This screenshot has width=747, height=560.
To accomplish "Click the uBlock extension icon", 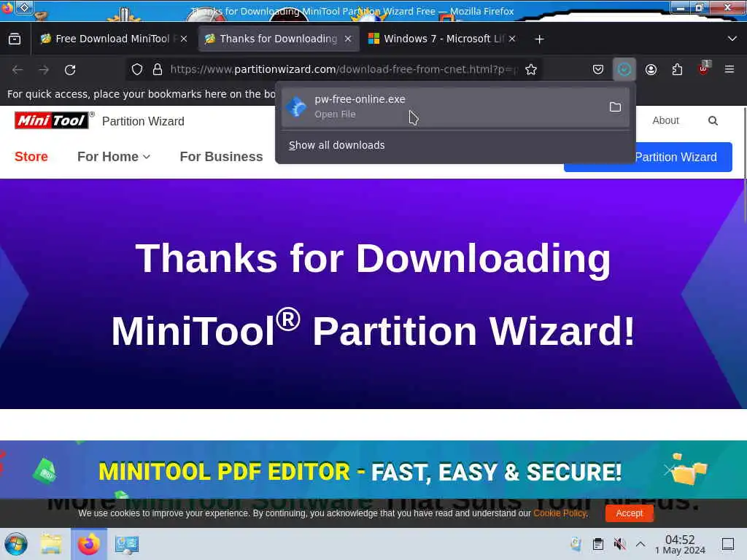I will [703, 69].
